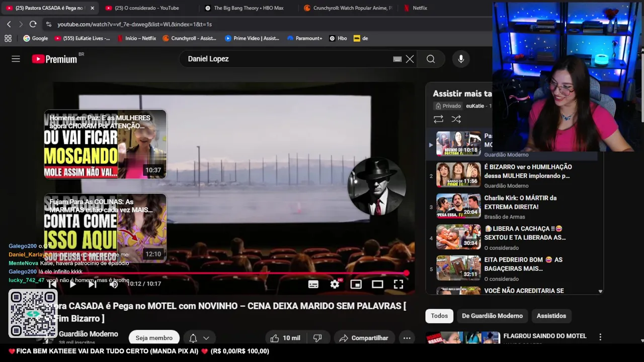Click the Compartilhar share button

(x=364, y=338)
